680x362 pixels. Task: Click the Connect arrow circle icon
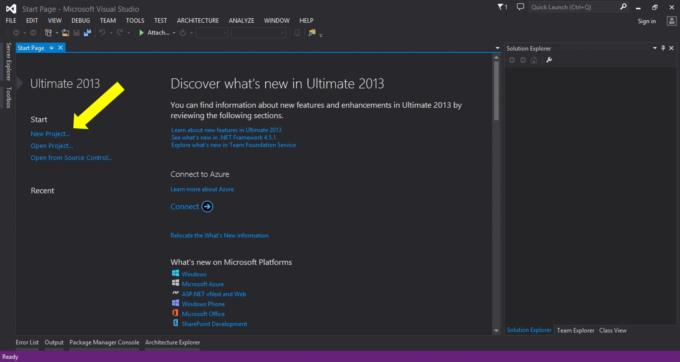[x=207, y=207]
